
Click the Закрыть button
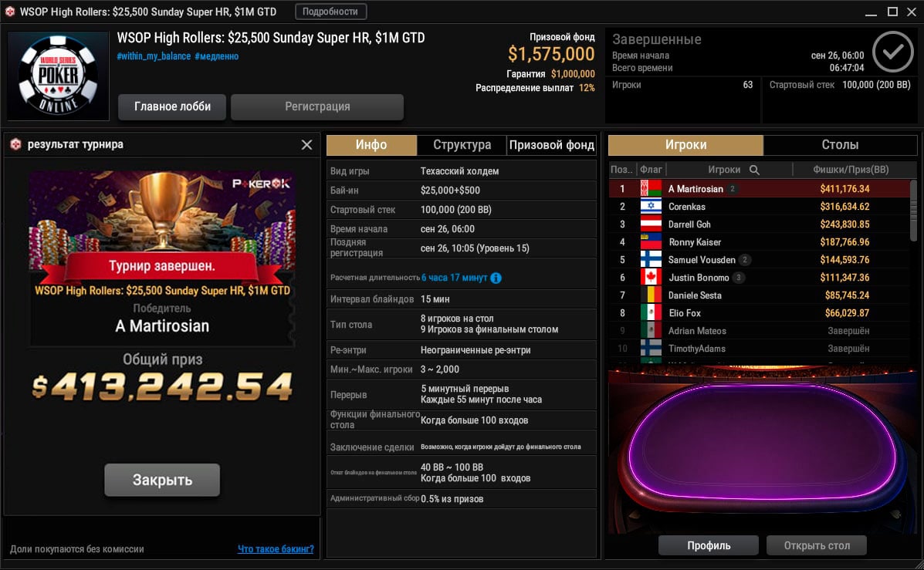162,480
